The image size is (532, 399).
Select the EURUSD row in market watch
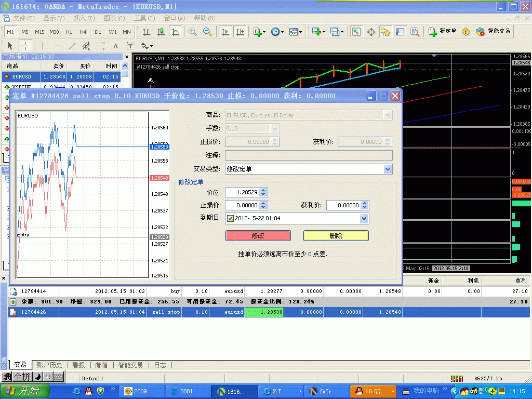21,76
